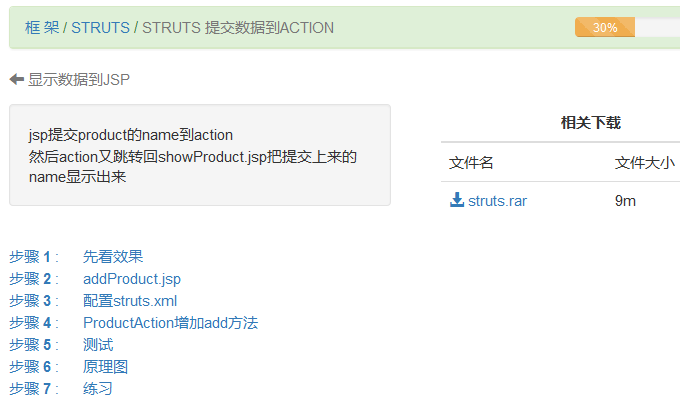The width and height of the screenshot is (680, 402).
Task: Open previous lesson 显示数据到JSP
Action: pos(78,79)
